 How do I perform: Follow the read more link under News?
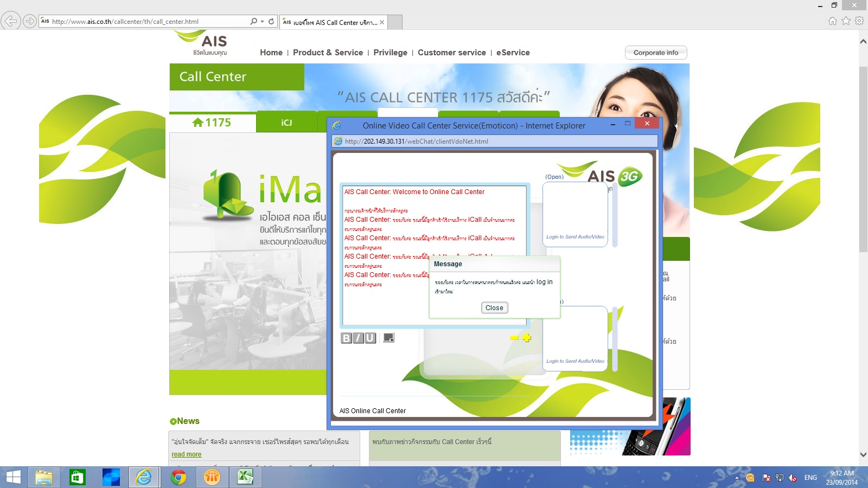click(x=187, y=454)
